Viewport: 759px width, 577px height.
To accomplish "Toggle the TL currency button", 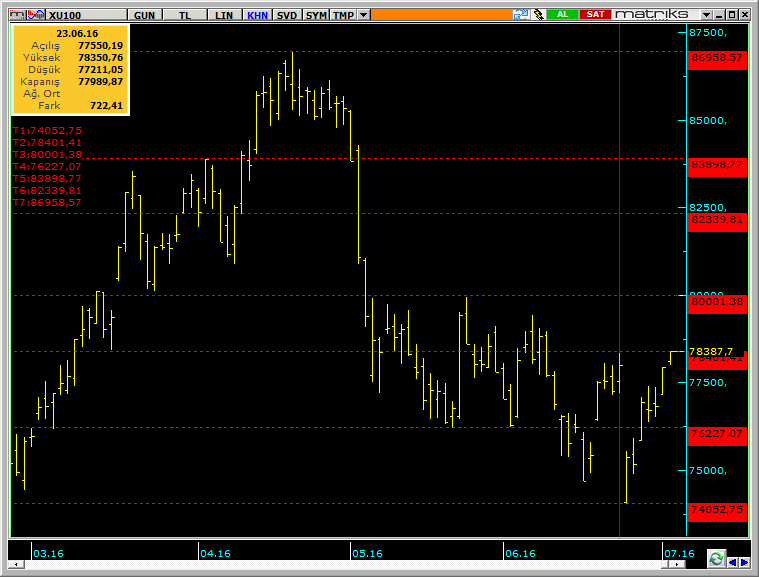I will [x=185, y=15].
